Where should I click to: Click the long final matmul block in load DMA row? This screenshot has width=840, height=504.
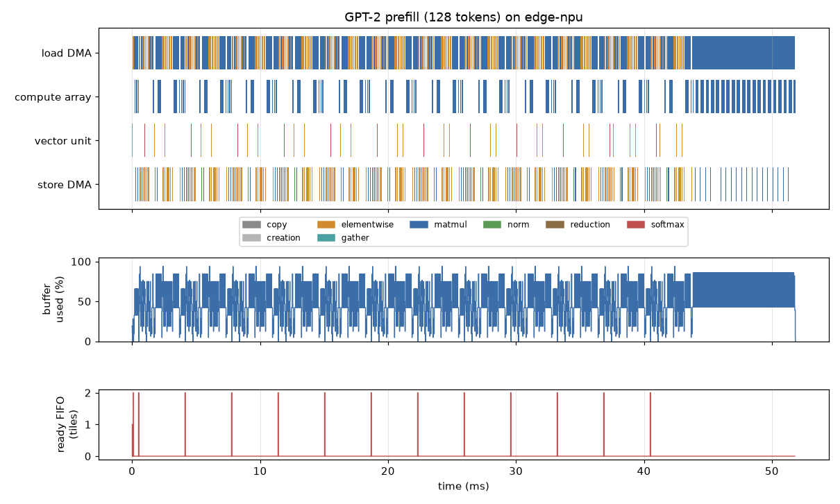743,53
